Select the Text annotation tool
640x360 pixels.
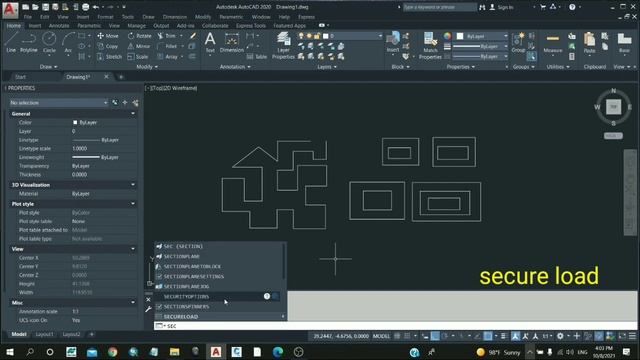[210, 42]
